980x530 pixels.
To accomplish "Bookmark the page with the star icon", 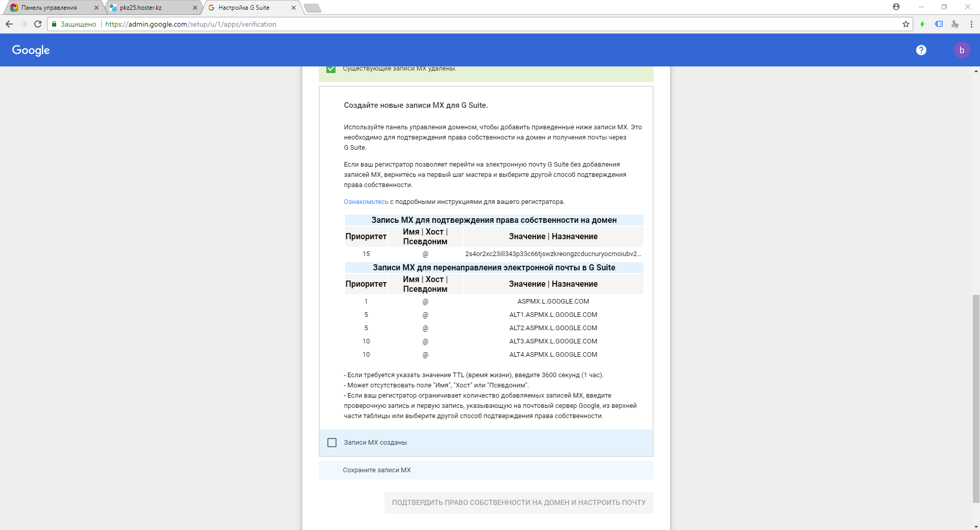I will (x=906, y=24).
